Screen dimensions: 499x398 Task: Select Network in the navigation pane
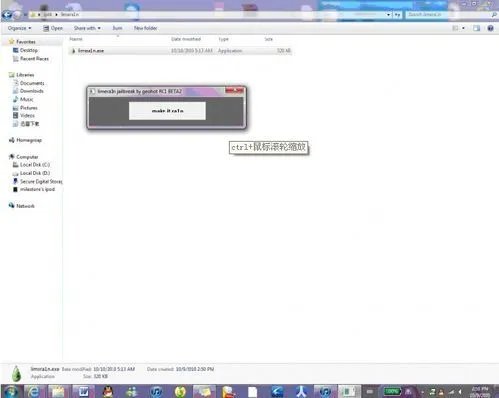click(x=25, y=206)
